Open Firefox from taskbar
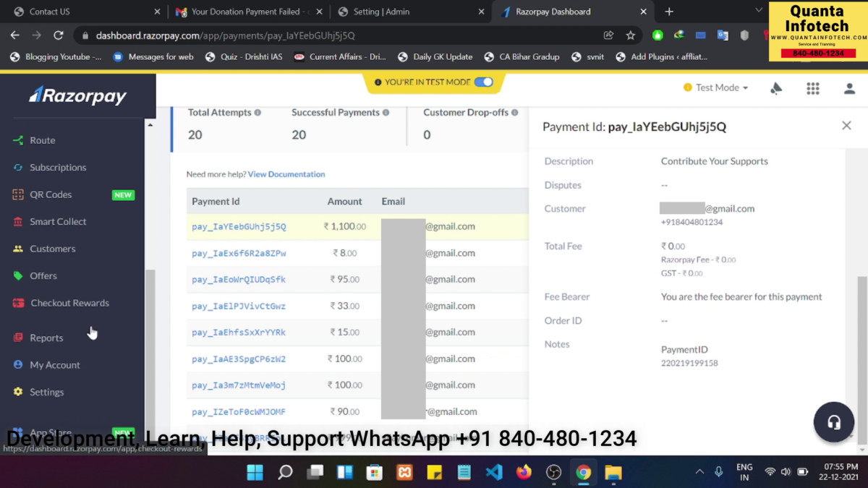Screen dimensions: 868x488 point(524,472)
